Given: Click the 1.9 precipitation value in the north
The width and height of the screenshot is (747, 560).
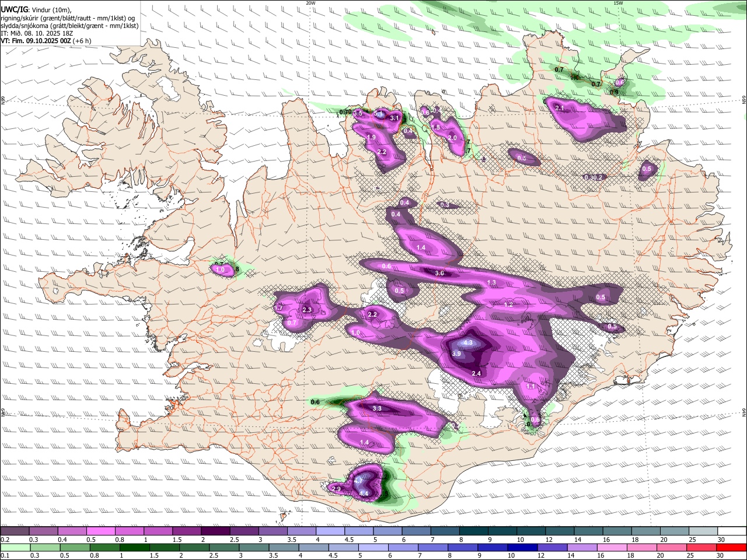Looking at the screenshot, I should pyautogui.click(x=371, y=137).
